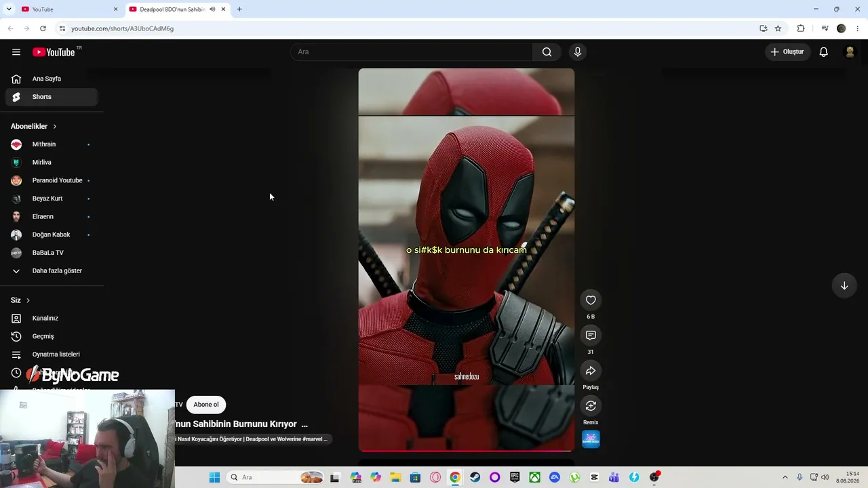Open a new browser tab
Image resolution: width=868 pixels, height=488 pixels.
(239, 9)
